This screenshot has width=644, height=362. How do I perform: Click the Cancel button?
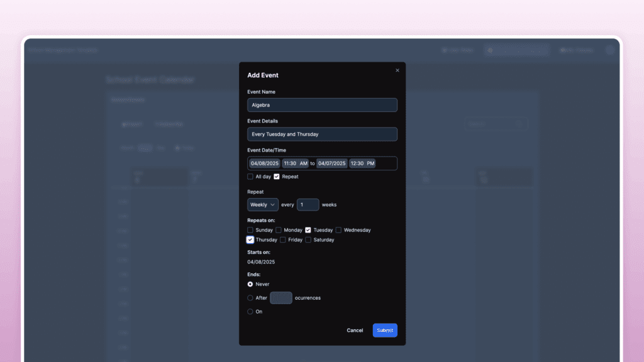point(355,331)
